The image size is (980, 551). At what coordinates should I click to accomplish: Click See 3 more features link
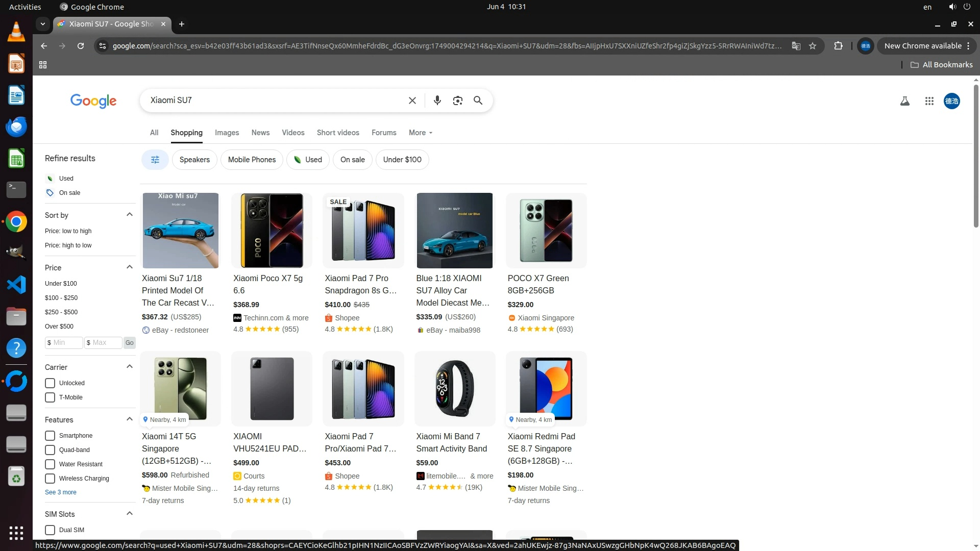pos(60,492)
